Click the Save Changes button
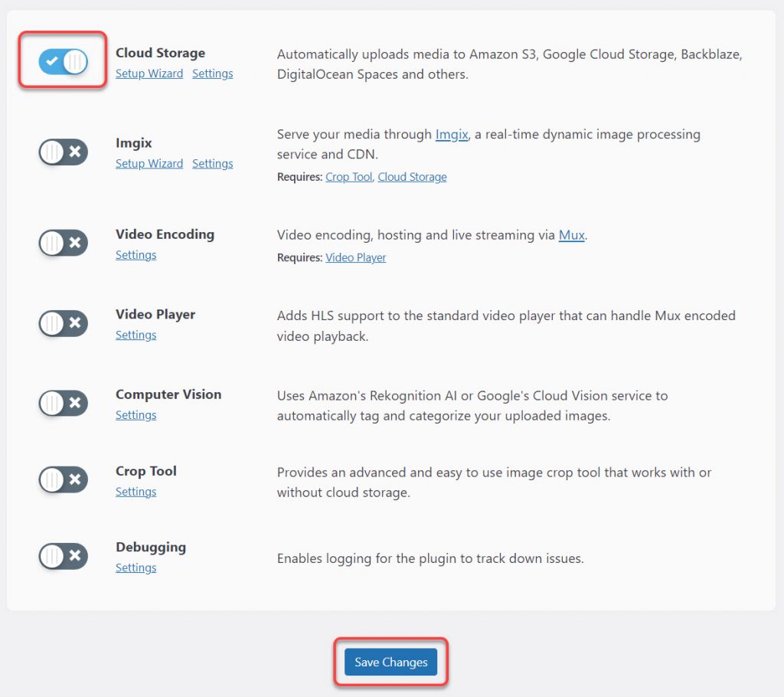The height and width of the screenshot is (697, 784). click(390, 662)
